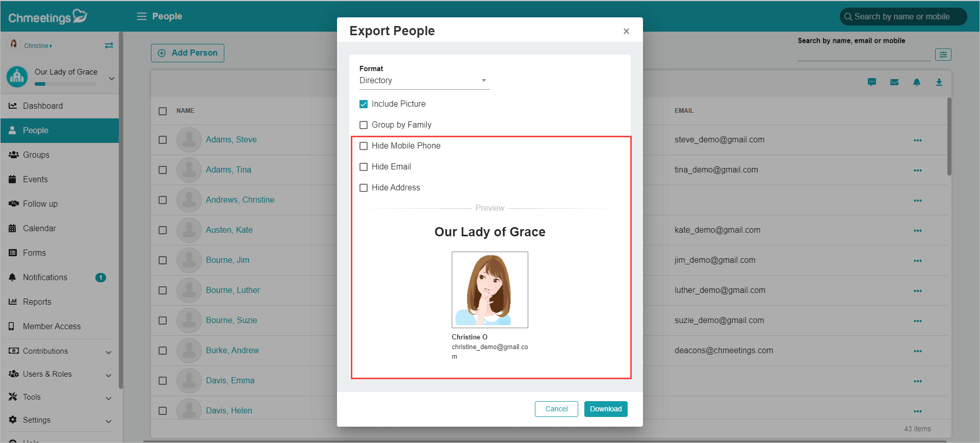Open Groups in the sidebar
Screen dimensions: 980x443
point(60,155)
